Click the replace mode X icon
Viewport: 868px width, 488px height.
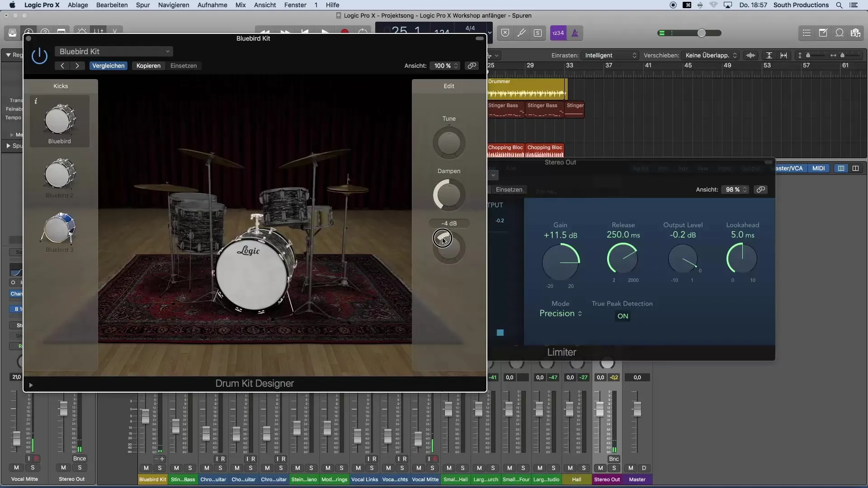[x=505, y=33]
